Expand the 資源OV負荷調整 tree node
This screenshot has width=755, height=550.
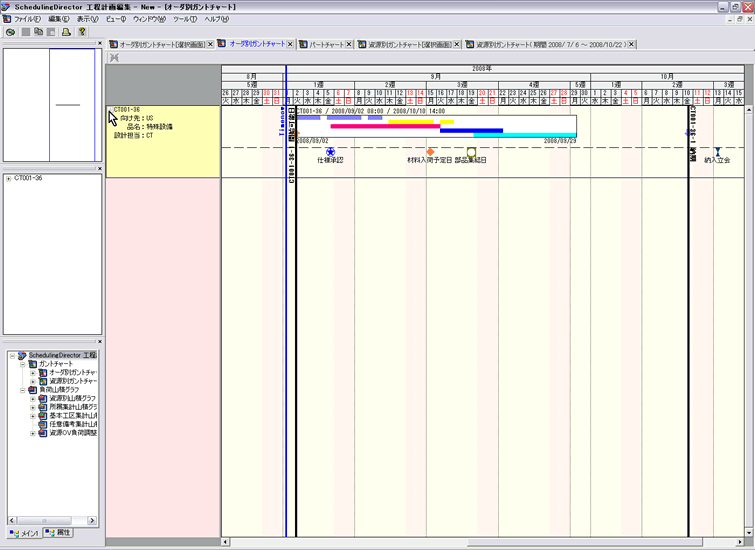(x=33, y=433)
